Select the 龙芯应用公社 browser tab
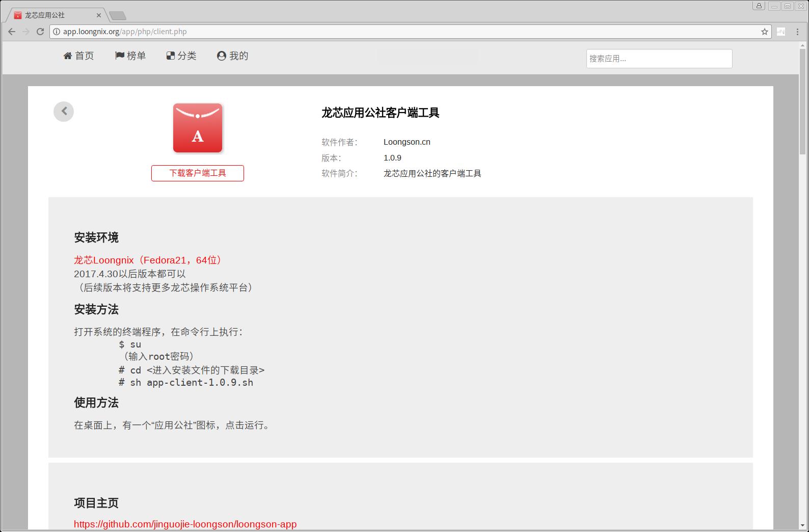The width and height of the screenshot is (809, 532). [x=56, y=15]
